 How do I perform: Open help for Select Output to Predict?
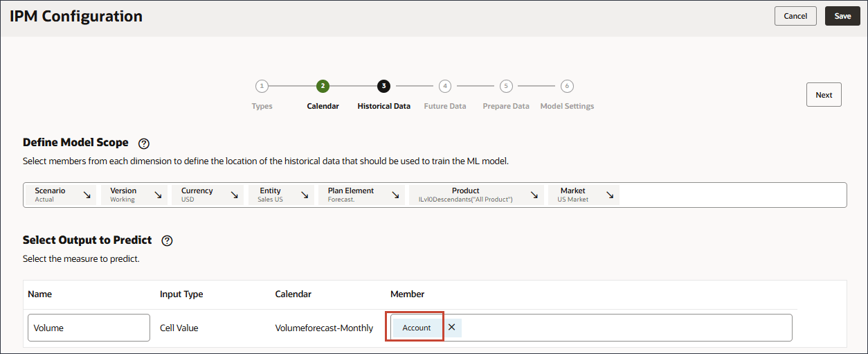[x=167, y=241]
